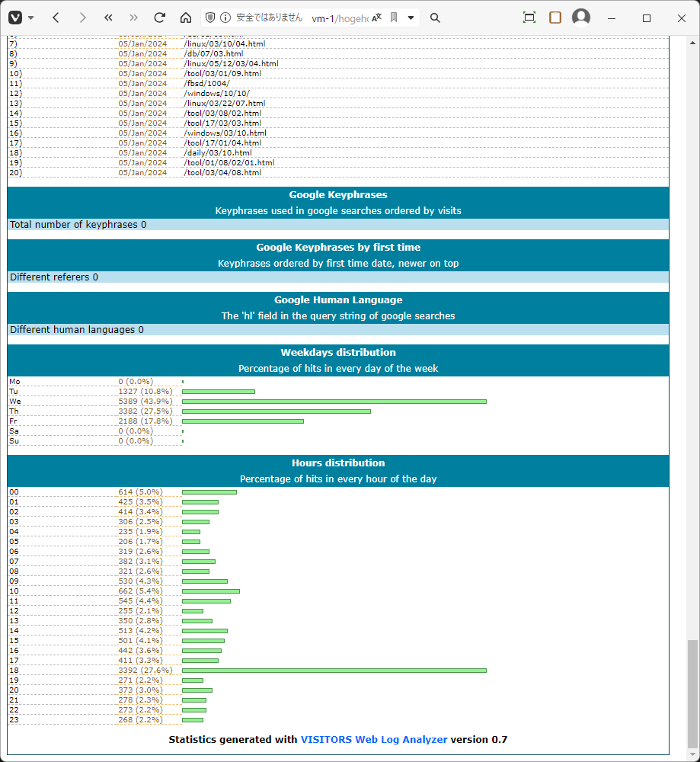The height and width of the screenshot is (762, 700).
Task: Click 'Different referers 0' text
Action: pos(54,277)
